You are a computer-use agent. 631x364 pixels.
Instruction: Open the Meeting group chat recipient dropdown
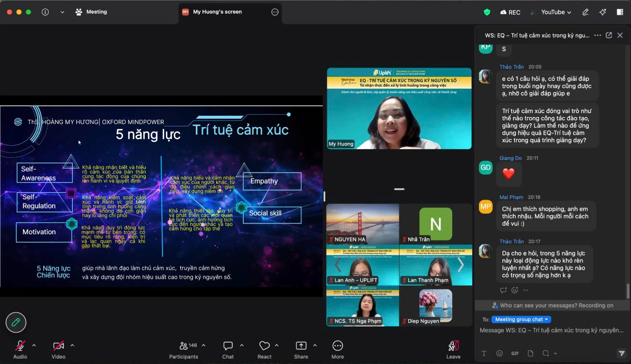tap(521, 319)
